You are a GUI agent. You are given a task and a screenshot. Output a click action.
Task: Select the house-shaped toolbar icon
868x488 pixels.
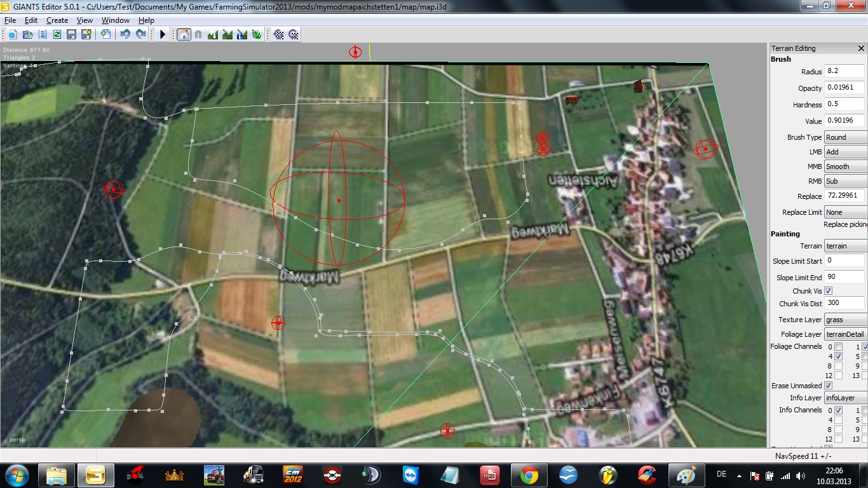(x=184, y=34)
